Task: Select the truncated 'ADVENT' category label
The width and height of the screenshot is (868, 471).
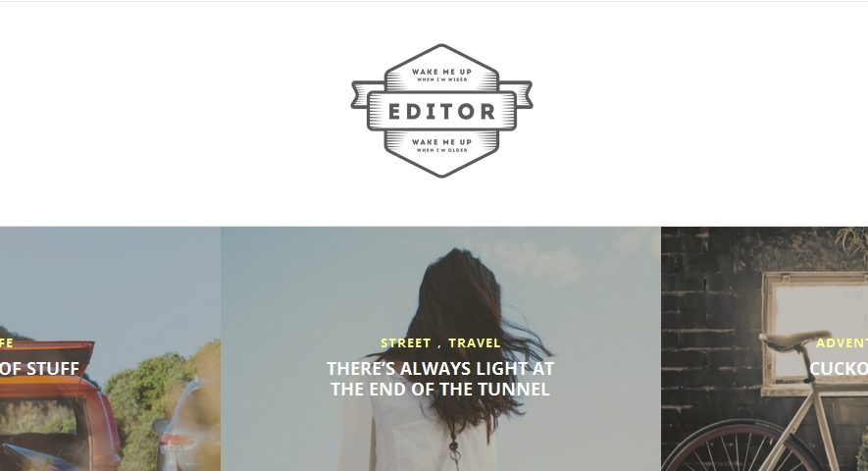Action: click(x=842, y=343)
